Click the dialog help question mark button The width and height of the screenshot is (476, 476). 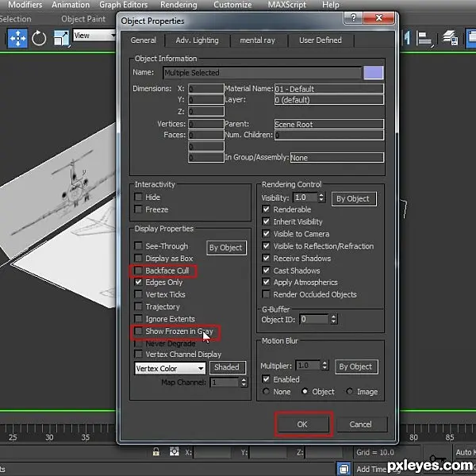353,18
